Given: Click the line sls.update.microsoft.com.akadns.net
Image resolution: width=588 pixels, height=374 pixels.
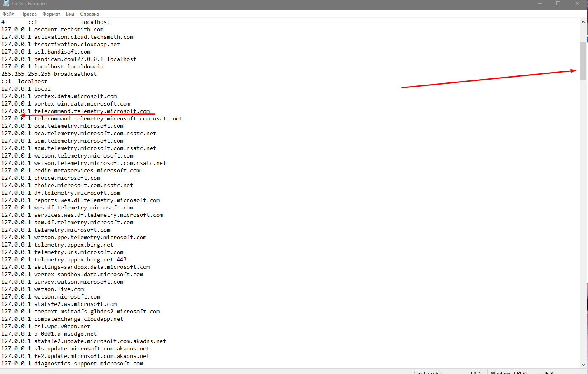Looking at the screenshot, I should tap(75, 349).
